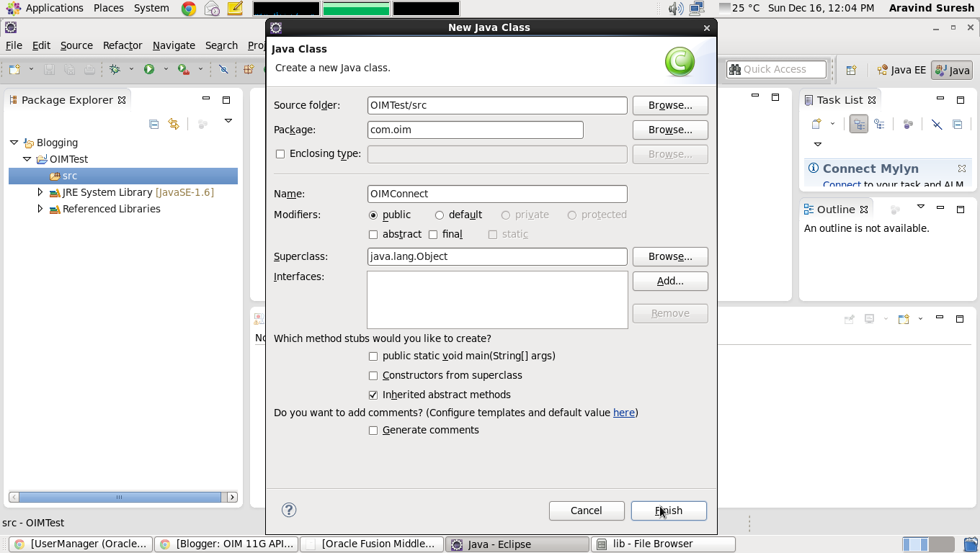980x553 pixels.
Task: Switch to the Java perspective
Action: 952,70
